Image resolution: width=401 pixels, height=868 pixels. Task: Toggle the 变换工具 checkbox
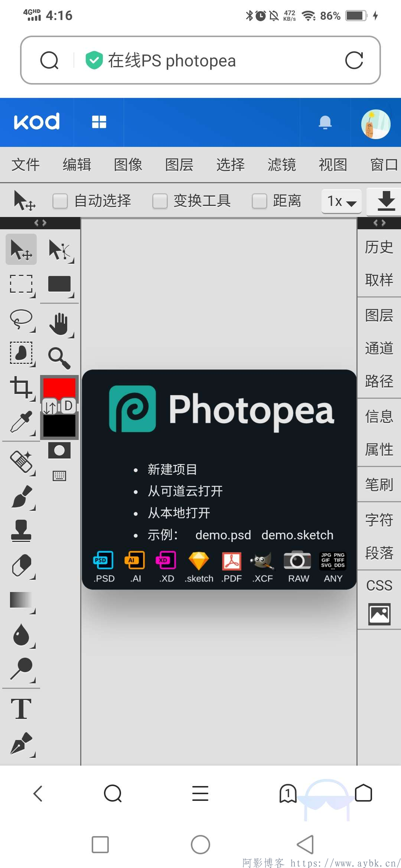click(160, 201)
